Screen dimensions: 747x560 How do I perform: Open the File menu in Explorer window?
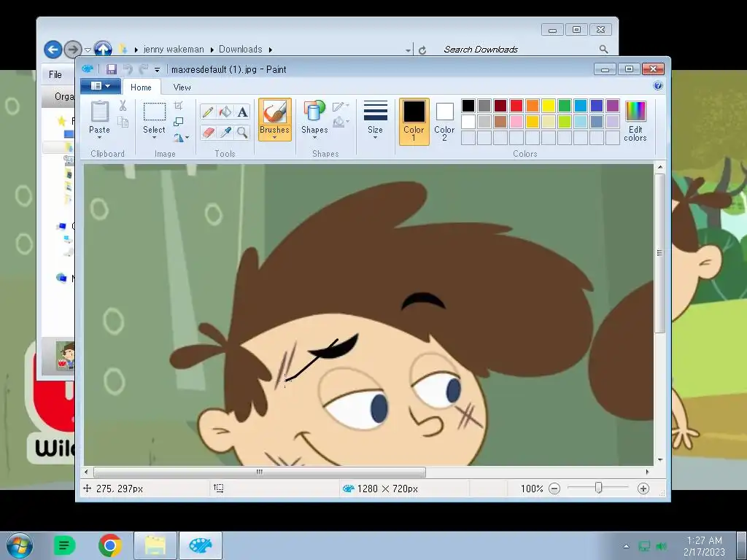coord(55,74)
